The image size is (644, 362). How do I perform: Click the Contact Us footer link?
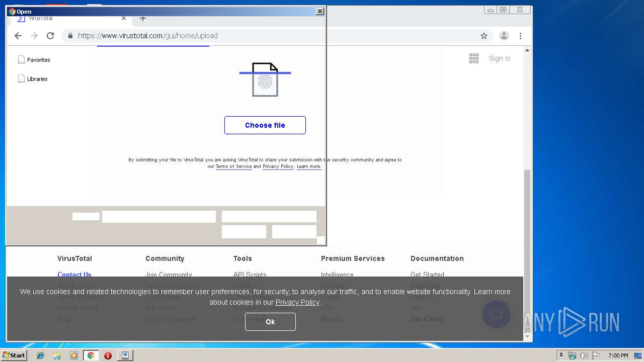pos(74,275)
